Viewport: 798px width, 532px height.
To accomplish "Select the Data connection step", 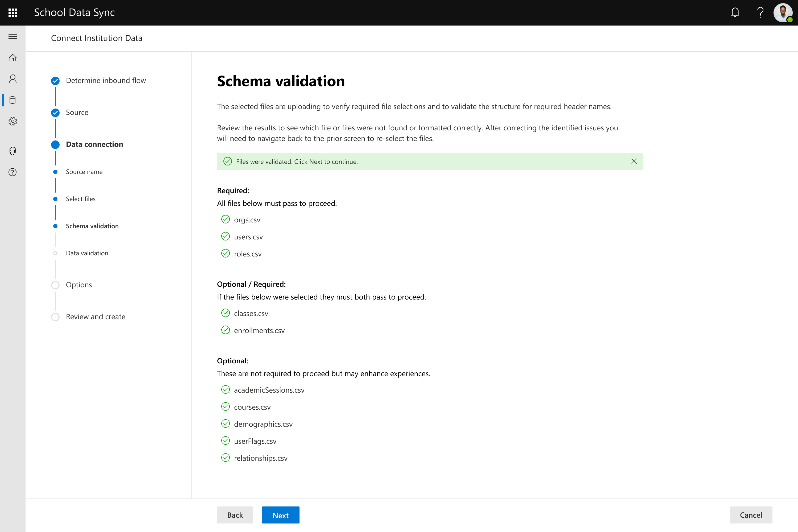I will 94,144.
